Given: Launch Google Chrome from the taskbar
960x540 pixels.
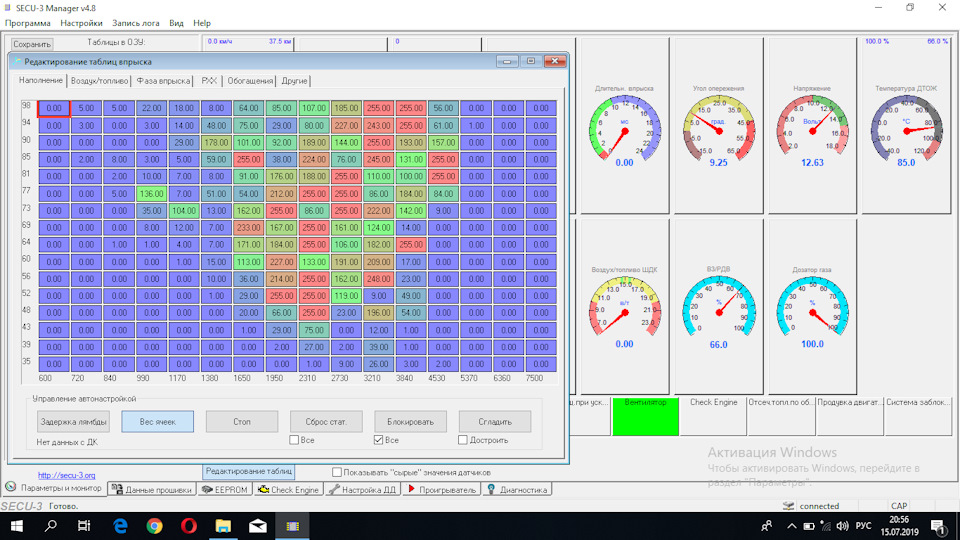Looking at the screenshot, I should [x=154, y=526].
